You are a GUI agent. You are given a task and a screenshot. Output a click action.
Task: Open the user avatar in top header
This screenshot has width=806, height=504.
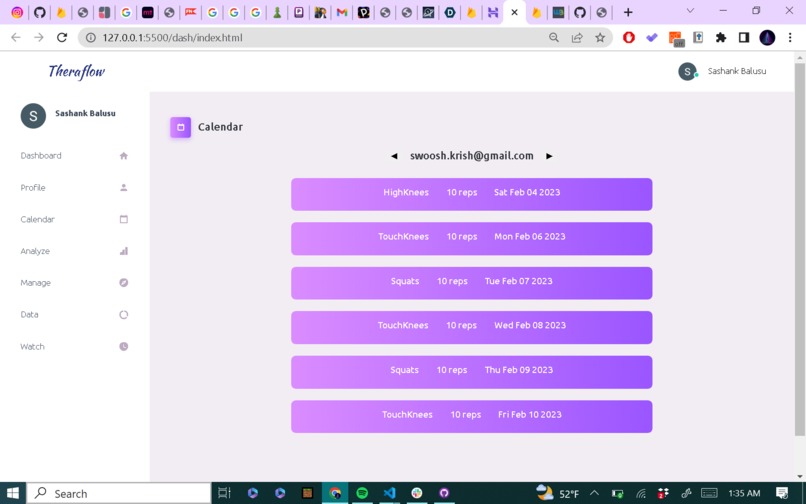pos(687,71)
